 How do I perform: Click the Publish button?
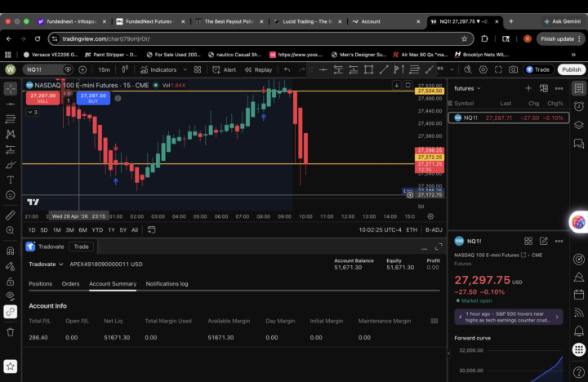click(571, 69)
